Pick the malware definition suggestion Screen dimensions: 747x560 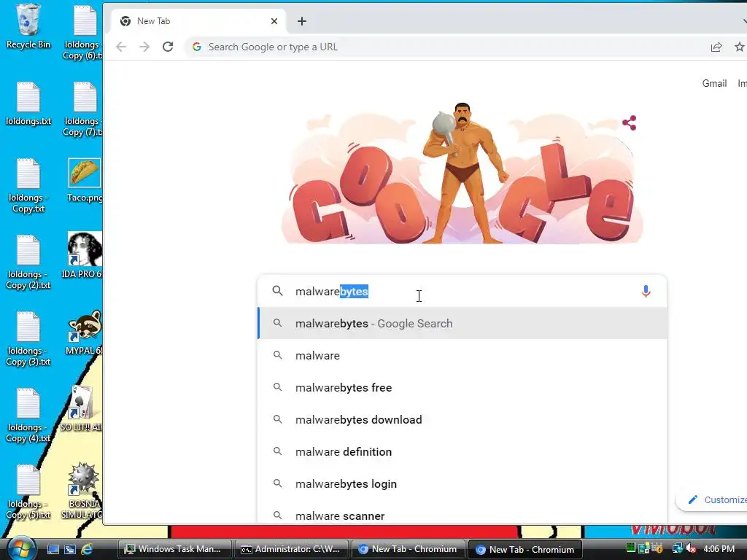pos(462,451)
